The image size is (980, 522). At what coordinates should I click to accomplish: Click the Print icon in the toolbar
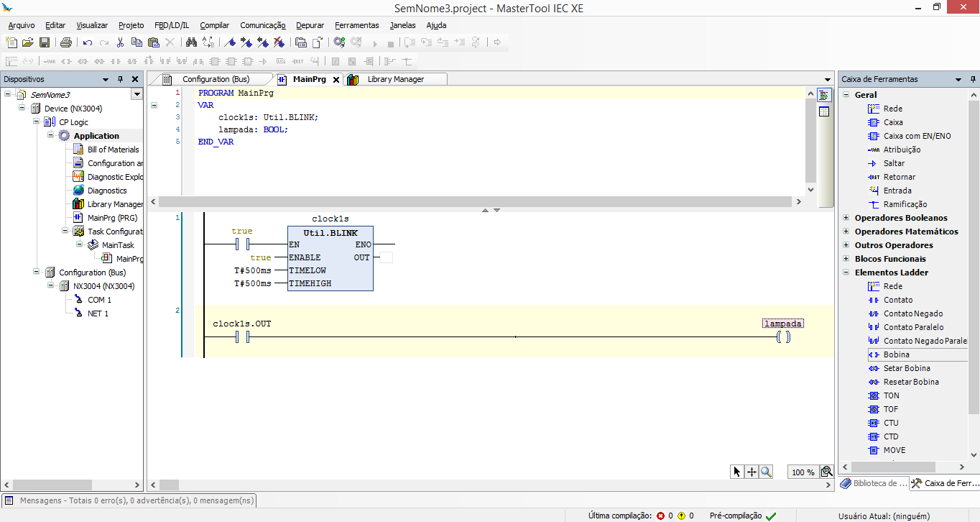point(66,43)
